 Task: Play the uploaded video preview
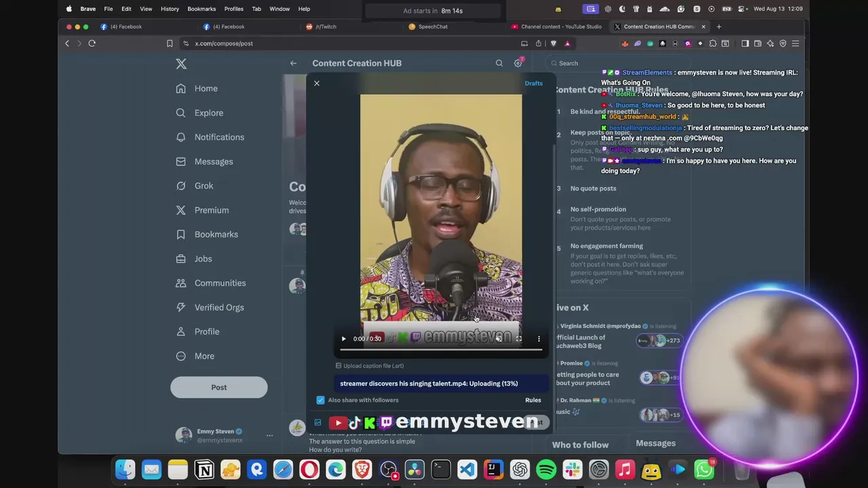click(x=344, y=339)
